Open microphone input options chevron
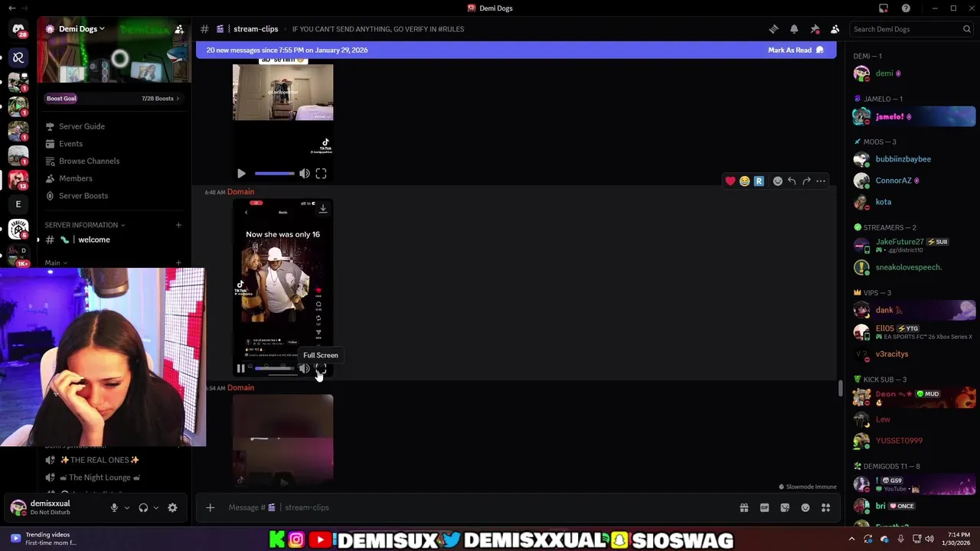This screenshot has width=980, height=551. pos(126,507)
